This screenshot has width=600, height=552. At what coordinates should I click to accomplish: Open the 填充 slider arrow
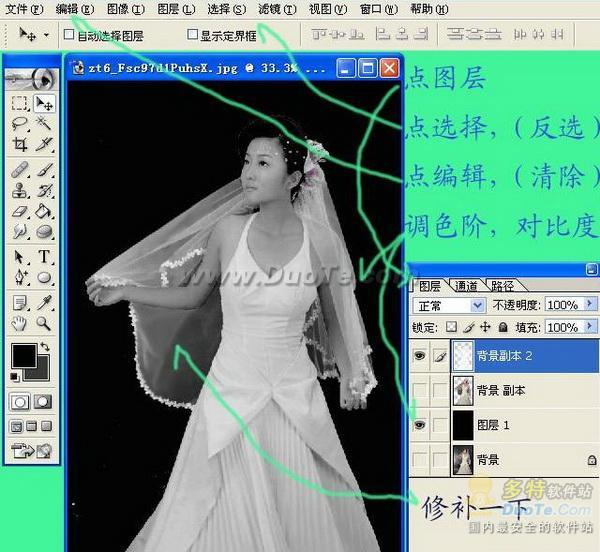pos(590,327)
